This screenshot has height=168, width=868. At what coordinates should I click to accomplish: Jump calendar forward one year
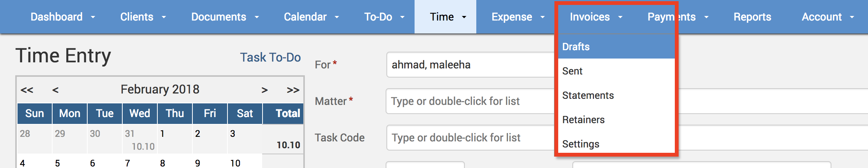pos(293,90)
